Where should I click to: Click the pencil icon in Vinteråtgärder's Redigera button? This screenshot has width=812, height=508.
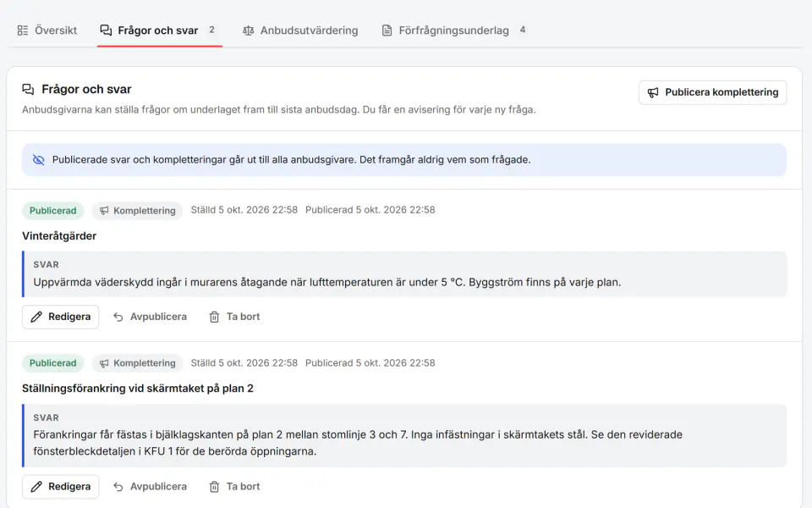coord(36,317)
